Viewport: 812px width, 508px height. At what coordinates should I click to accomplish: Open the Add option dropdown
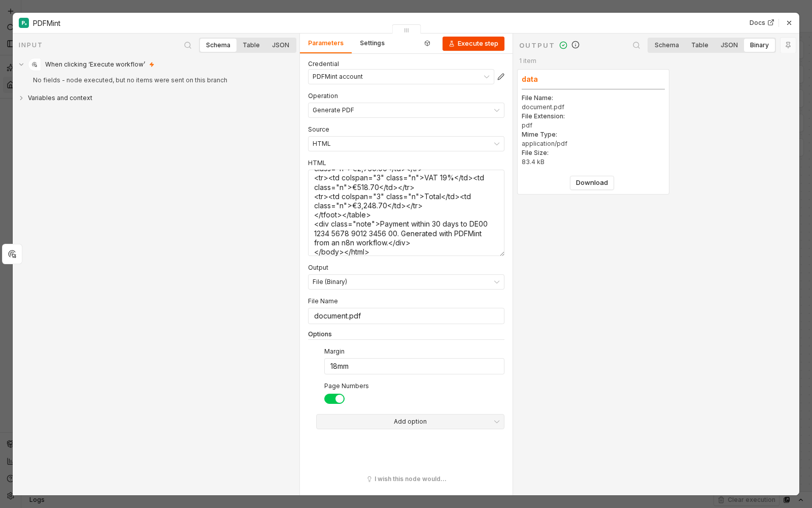410,422
